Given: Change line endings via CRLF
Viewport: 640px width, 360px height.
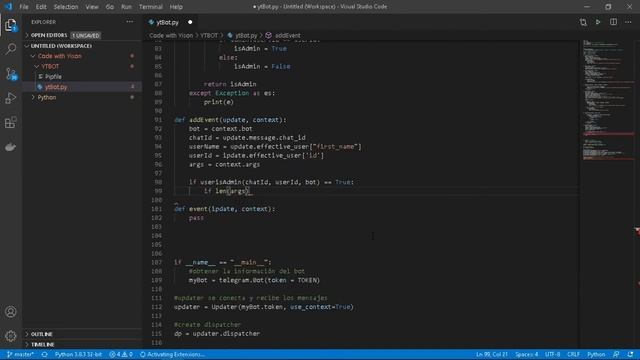Looking at the screenshot, I should [573, 354].
